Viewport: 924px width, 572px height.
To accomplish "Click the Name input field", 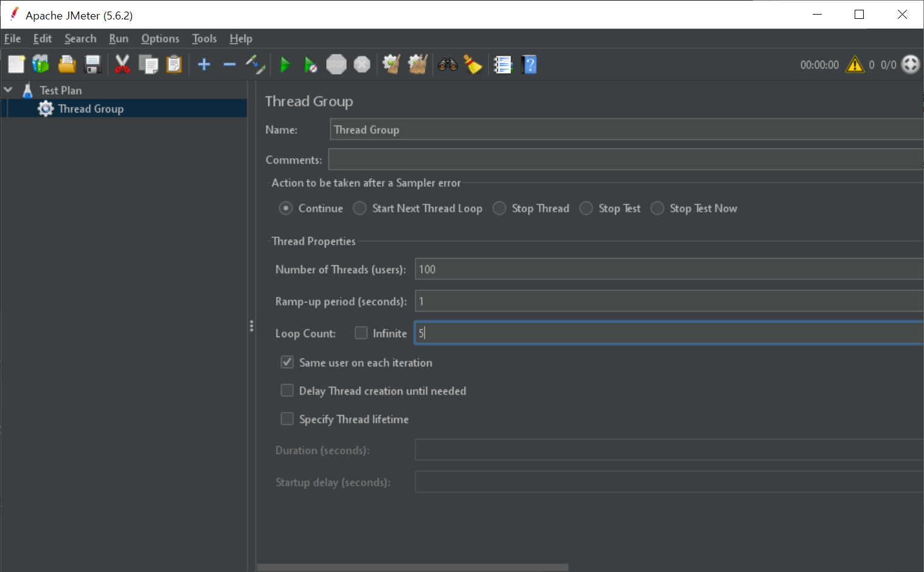I will tap(627, 130).
